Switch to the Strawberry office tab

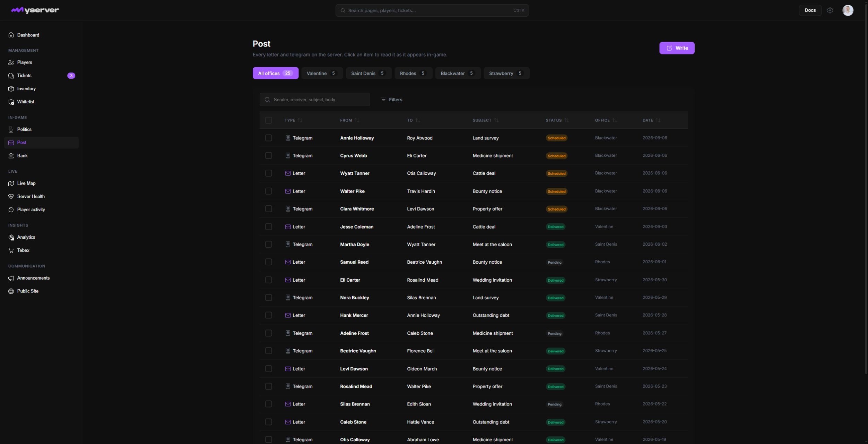coord(506,73)
